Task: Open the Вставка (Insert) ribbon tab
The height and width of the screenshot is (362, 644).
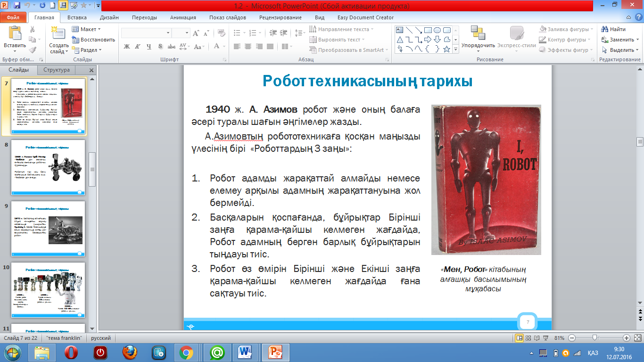Action: [x=77, y=17]
